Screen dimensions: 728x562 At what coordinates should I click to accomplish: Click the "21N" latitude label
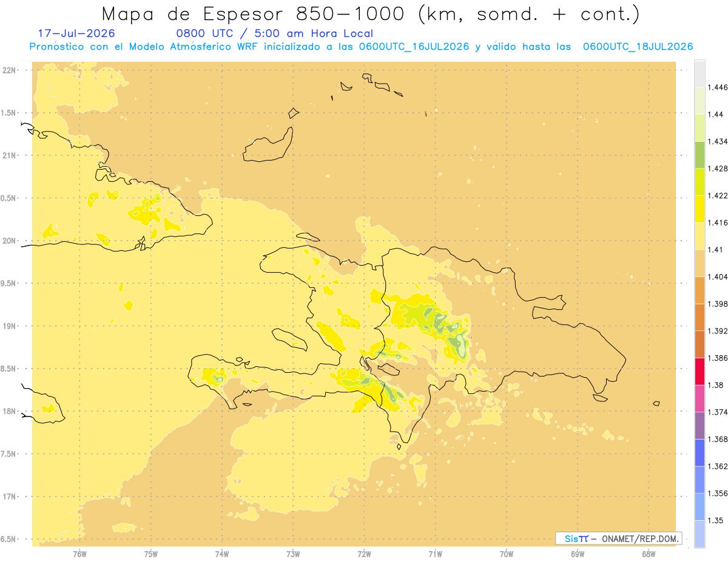click(9, 156)
